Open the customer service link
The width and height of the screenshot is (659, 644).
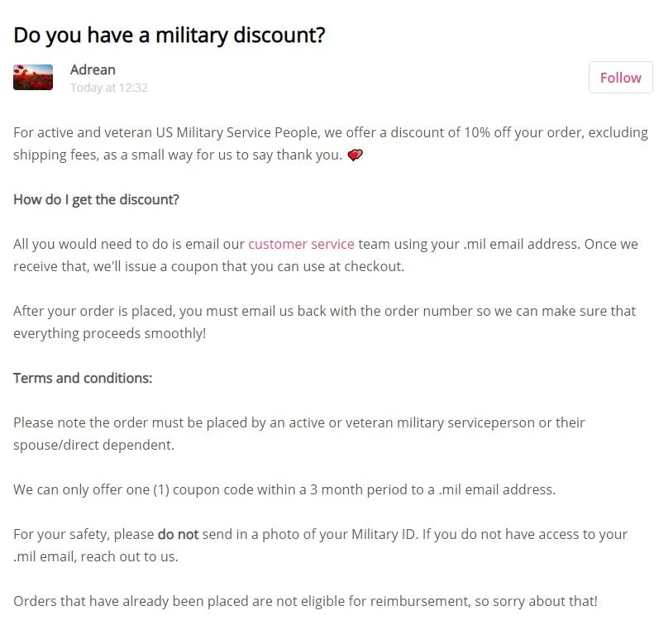(x=301, y=244)
